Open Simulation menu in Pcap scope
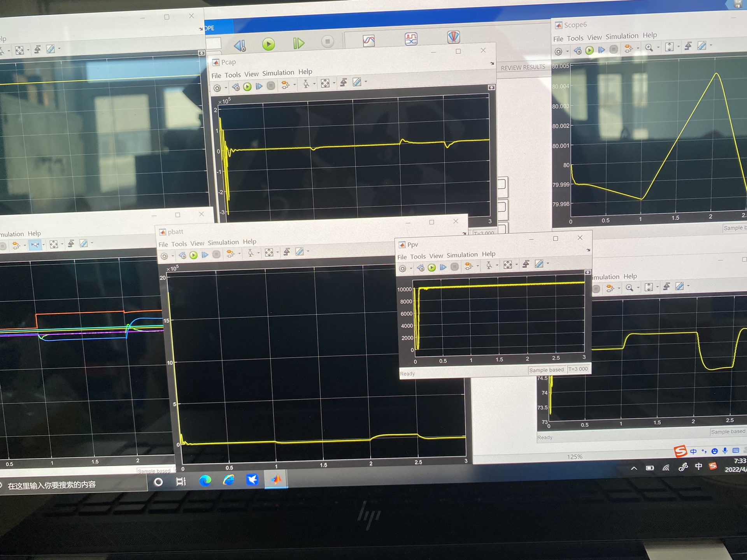The image size is (747, 560). pyautogui.click(x=278, y=73)
